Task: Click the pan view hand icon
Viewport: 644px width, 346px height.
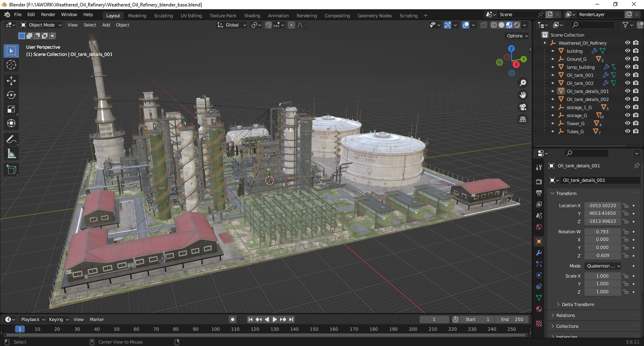Action: click(523, 95)
